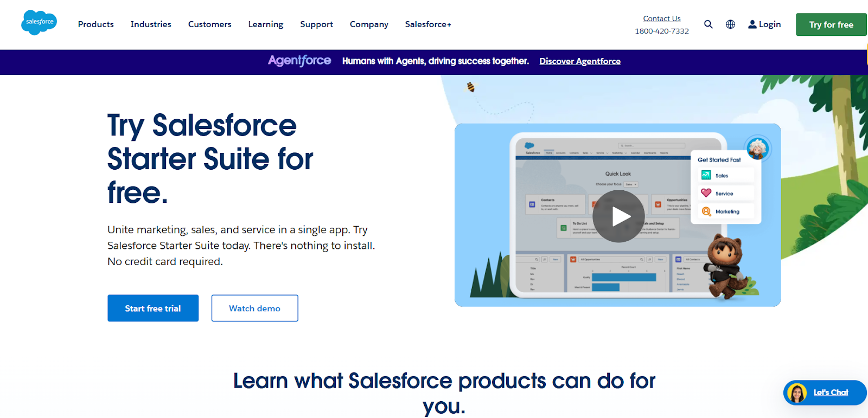Open the globe language selector
The height and width of the screenshot is (418, 868).
tap(731, 24)
